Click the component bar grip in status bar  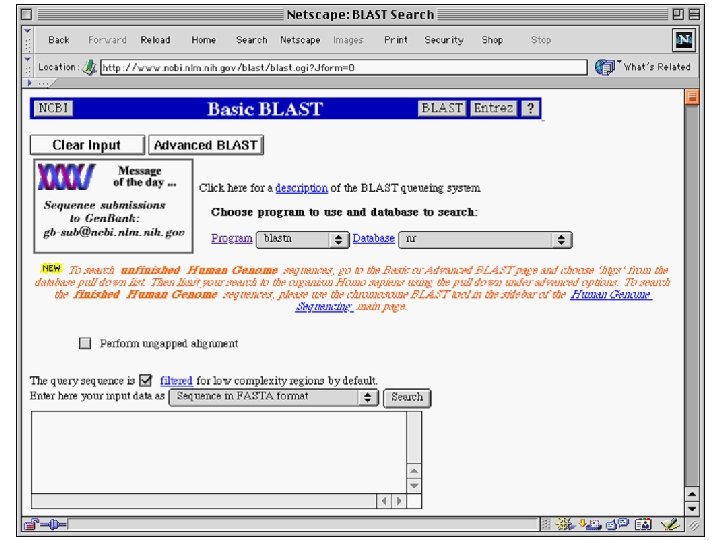pyautogui.click(x=546, y=524)
